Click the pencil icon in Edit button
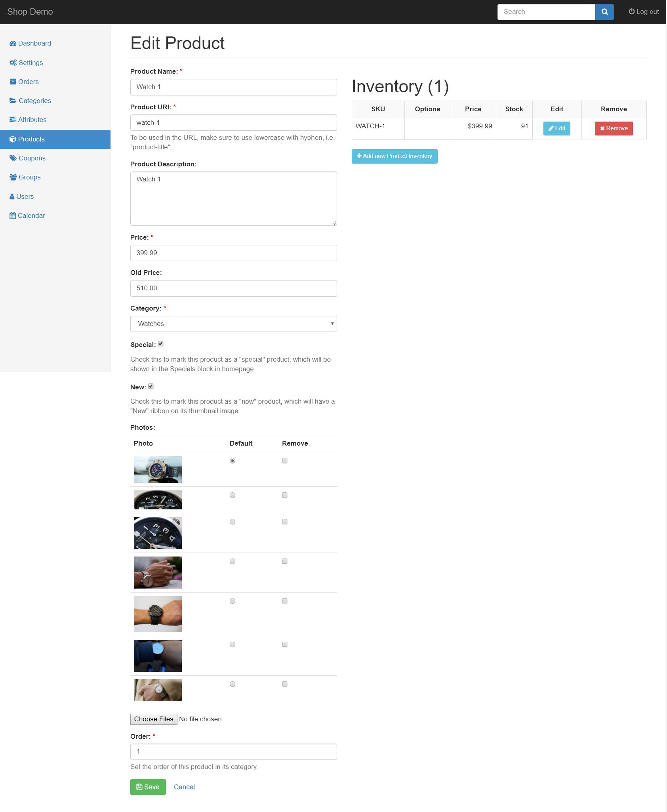Viewport: 667px width, 812px height. click(x=551, y=128)
